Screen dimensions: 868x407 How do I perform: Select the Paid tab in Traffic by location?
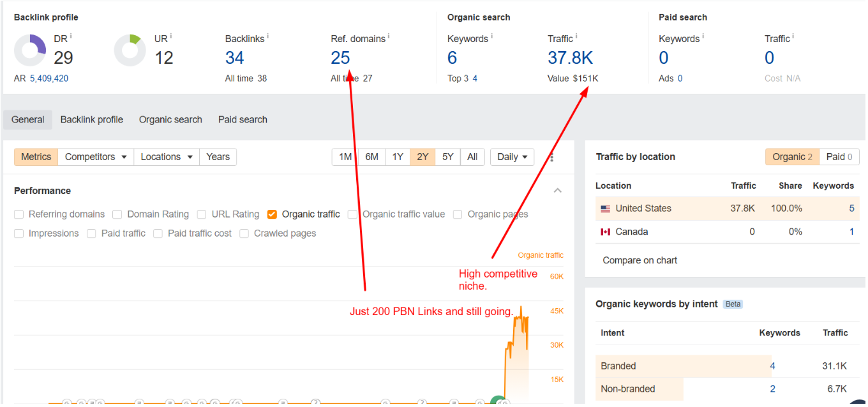[x=839, y=157]
